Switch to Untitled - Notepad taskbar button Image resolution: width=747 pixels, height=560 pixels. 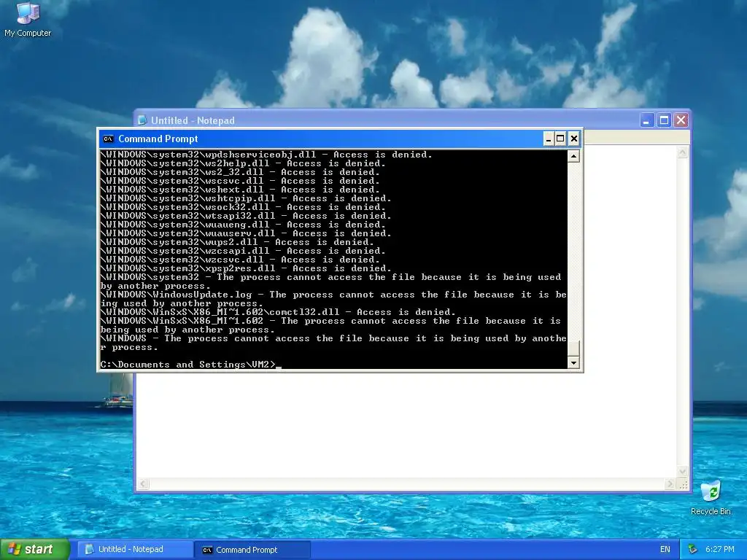coord(135,550)
